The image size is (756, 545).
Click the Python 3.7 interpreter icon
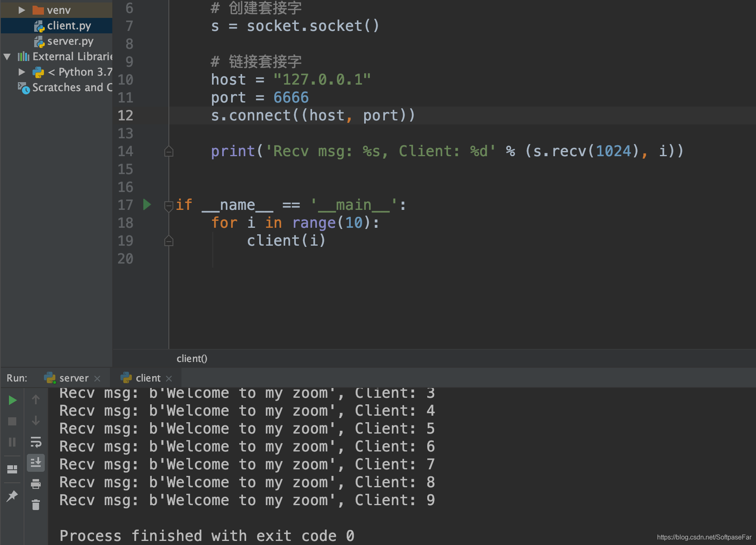coord(38,72)
